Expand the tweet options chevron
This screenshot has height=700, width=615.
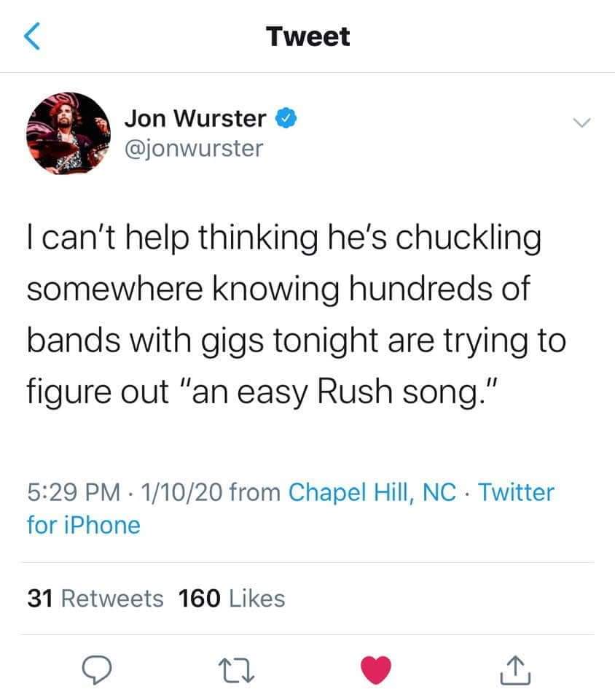pyautogui.click(x=581, y=122)
